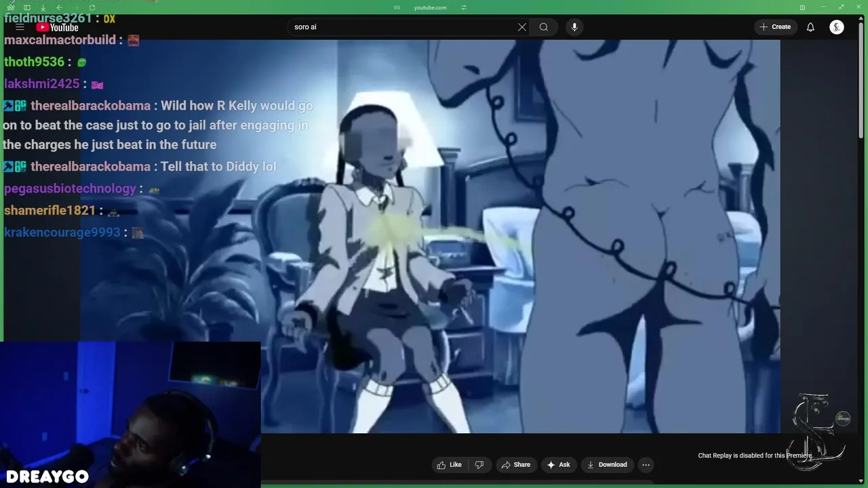The image size is (868, 488).
Task: Open the notifications bell
Action: coord(810,27)
